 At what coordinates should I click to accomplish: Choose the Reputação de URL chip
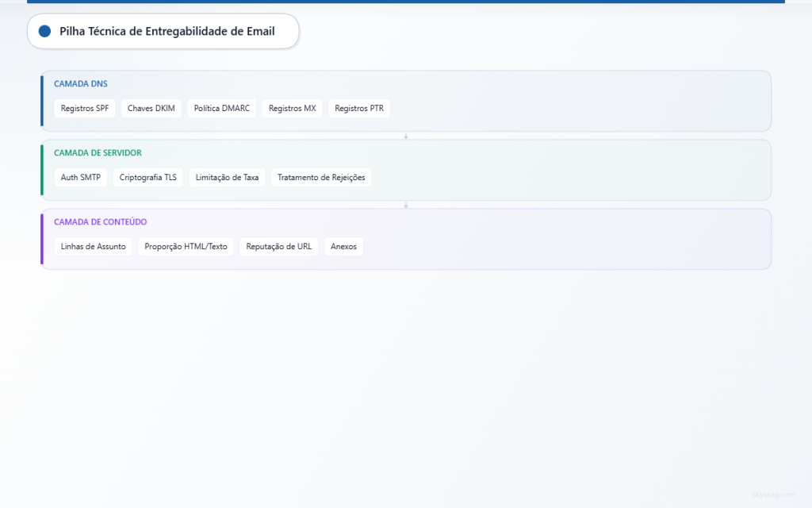pos(278,247)
